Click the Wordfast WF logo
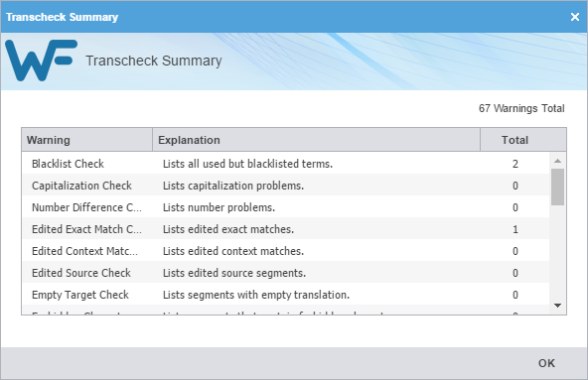The width and height of the screenshot is (588, 380). [41, 61]
